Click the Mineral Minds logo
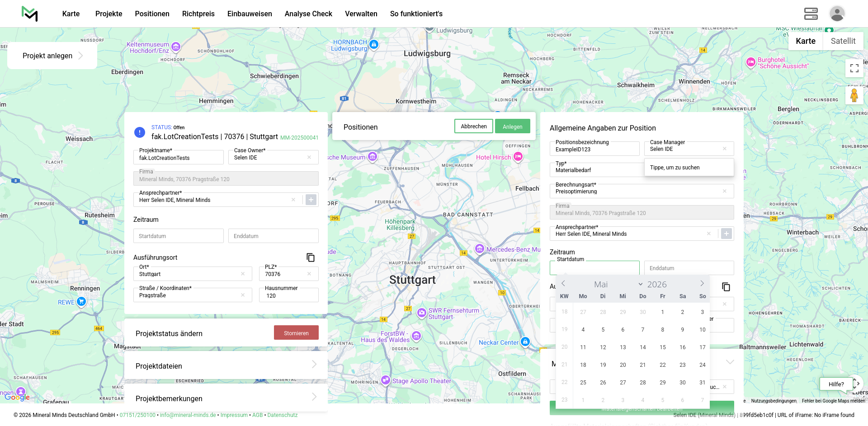The image size is (868, 426). click(x=30, y=14)
